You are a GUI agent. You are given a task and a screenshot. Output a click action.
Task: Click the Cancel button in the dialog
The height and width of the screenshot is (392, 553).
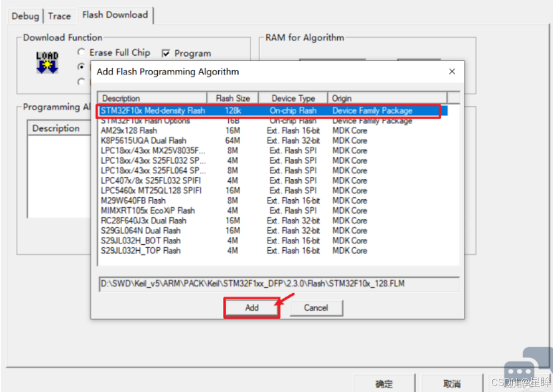316,308
